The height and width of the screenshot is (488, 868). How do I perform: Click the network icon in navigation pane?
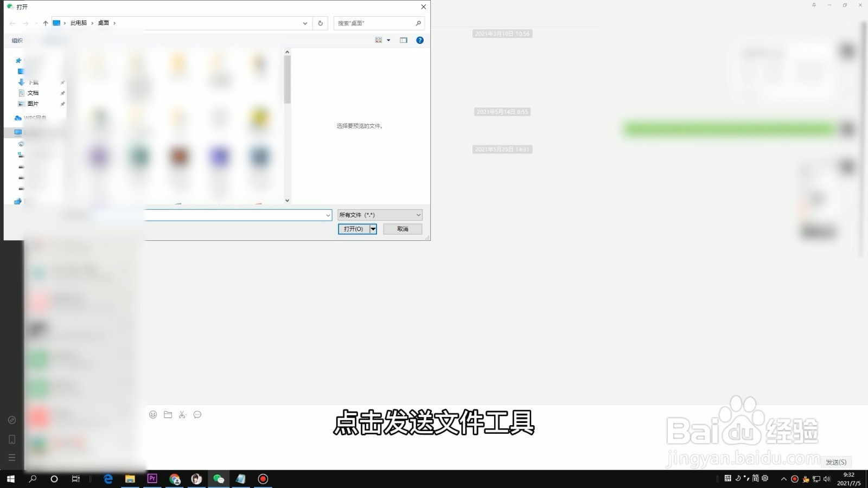18,201
